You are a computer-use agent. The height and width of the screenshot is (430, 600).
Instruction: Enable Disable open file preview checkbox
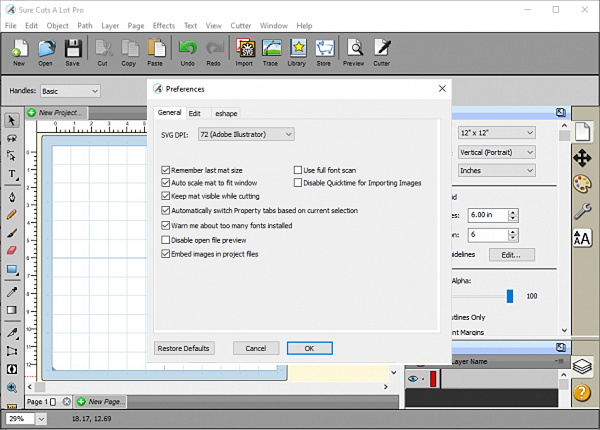(x=166, y=240)
